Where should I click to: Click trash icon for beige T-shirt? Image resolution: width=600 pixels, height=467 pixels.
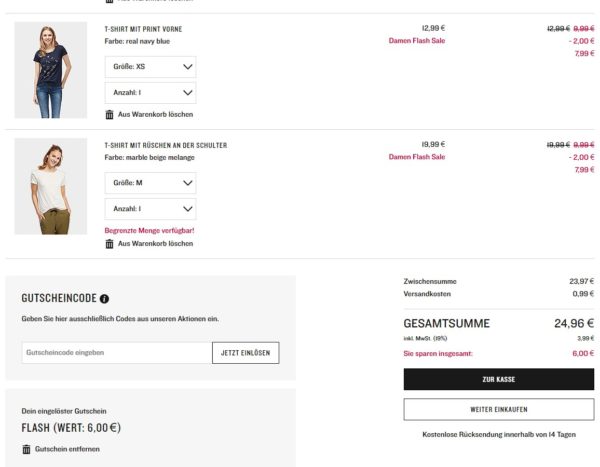coord(110,244)
